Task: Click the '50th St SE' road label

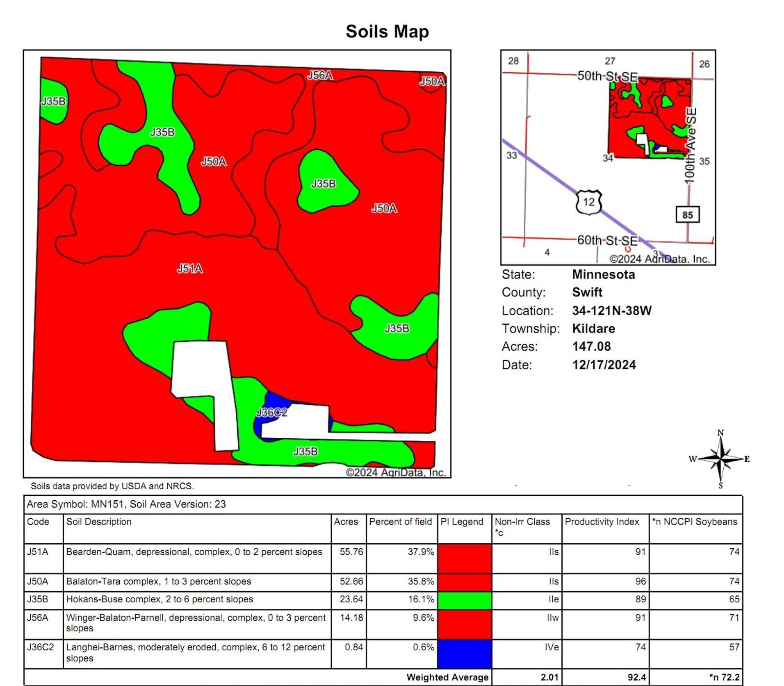Action: (607, 76)
